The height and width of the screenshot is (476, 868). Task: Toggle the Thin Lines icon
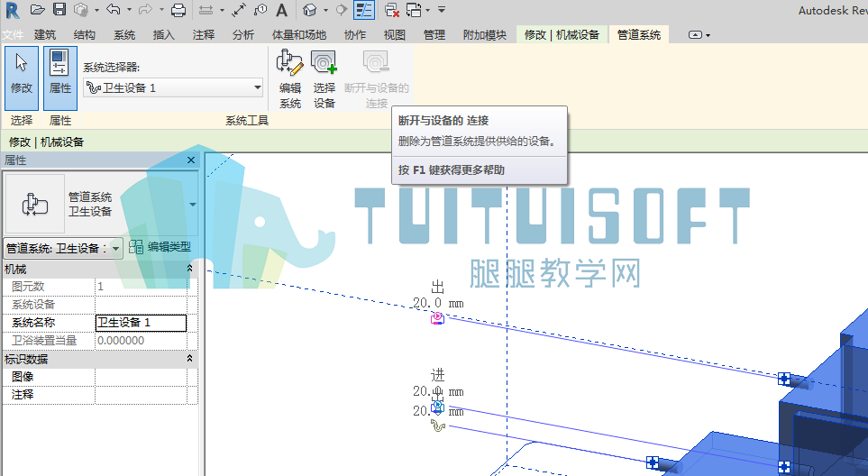[x=364, y=10]
